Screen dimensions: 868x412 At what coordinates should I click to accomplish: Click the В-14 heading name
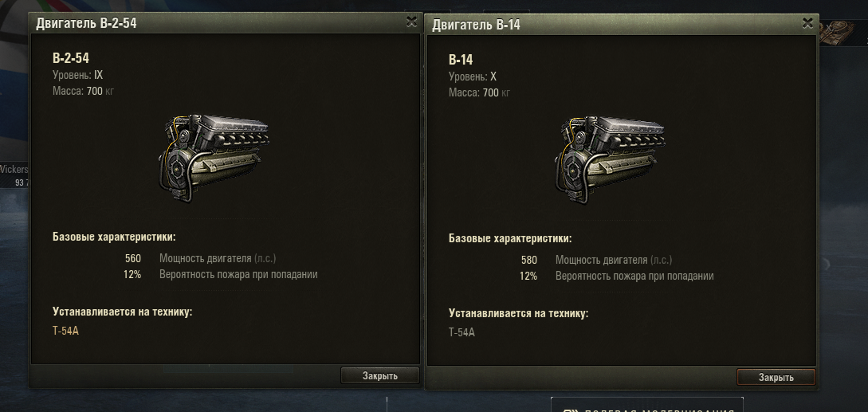[x=461, y=60]
